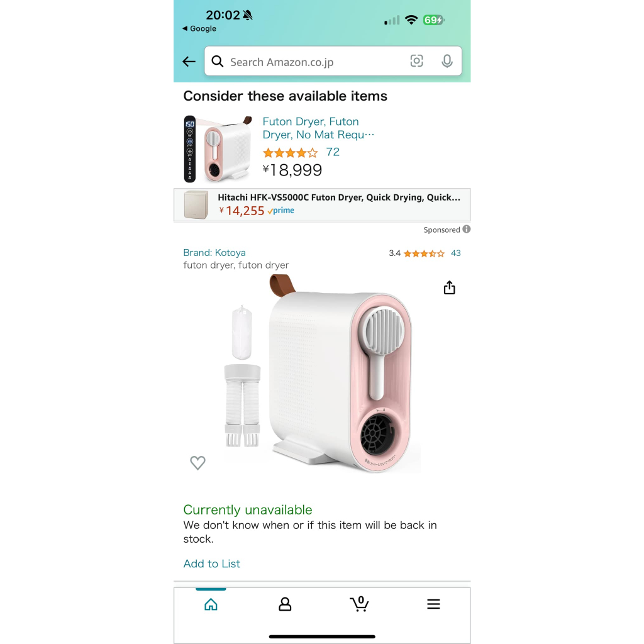The height and width of the screenshot is (644, 644).
Task: Open the Futon Dryer No Mat title link
Action: (x=318, y=128)
